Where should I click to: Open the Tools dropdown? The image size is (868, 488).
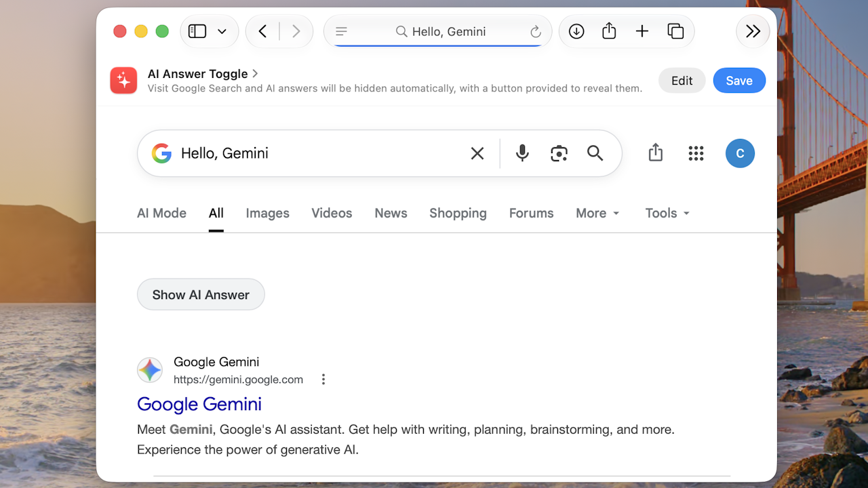[667, 213]
